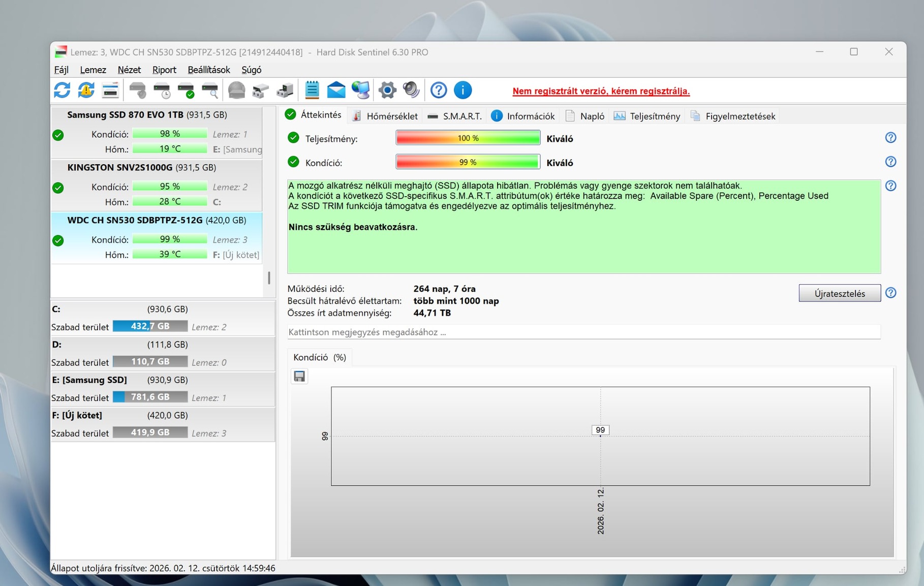Click the refresh icon with yellow warning sign
The image size is (924, 586).
(86, 90)
